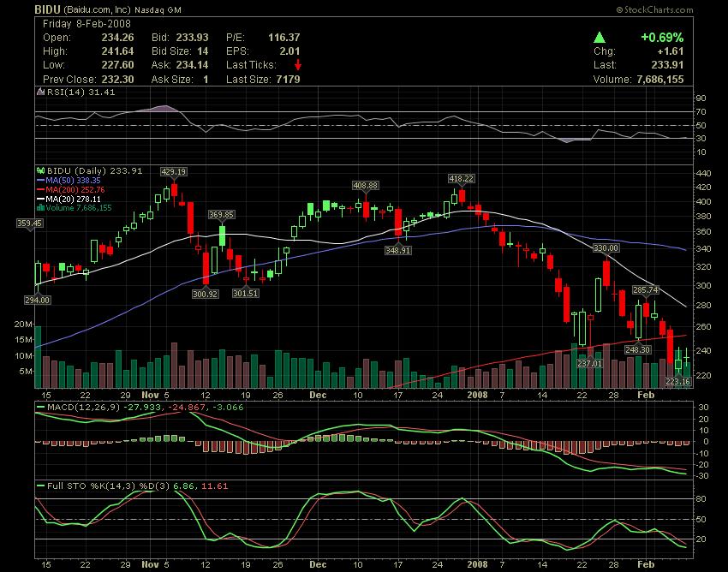Viewport: 728px width, 572px height.
Task: Click the 220 price axis label
Action: [x=704, y=375]
